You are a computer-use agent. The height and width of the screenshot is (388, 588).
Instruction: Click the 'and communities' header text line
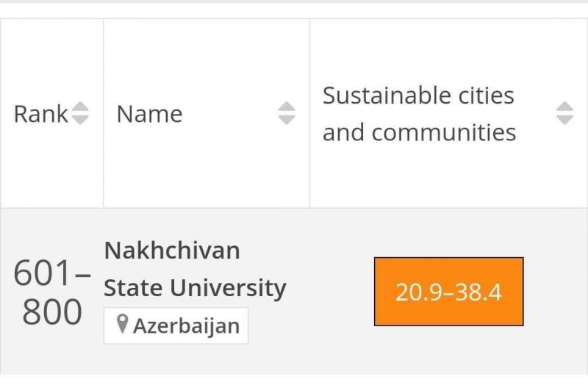[x=419, y=132]
